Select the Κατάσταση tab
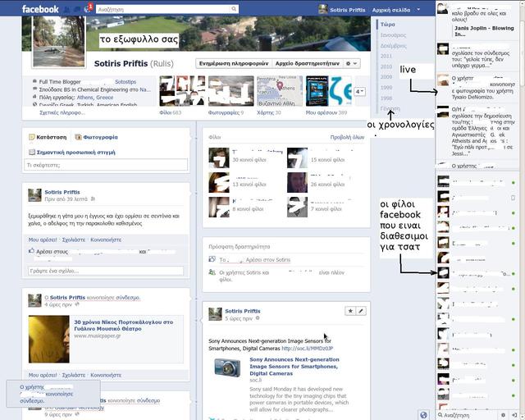 [x=48, y=137]
